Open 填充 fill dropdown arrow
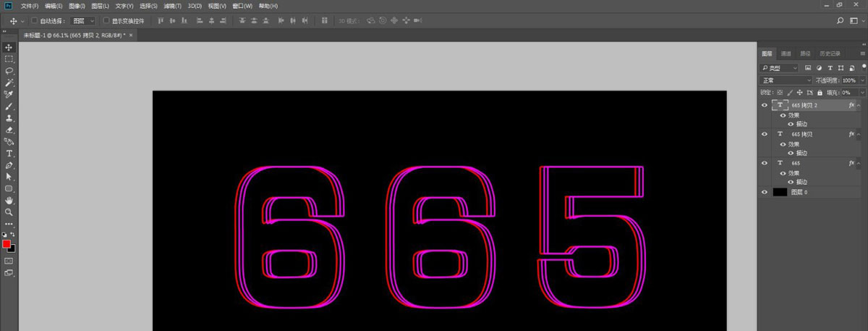Image resolution: width=868 pixels, height=331 pixels. 861,93
